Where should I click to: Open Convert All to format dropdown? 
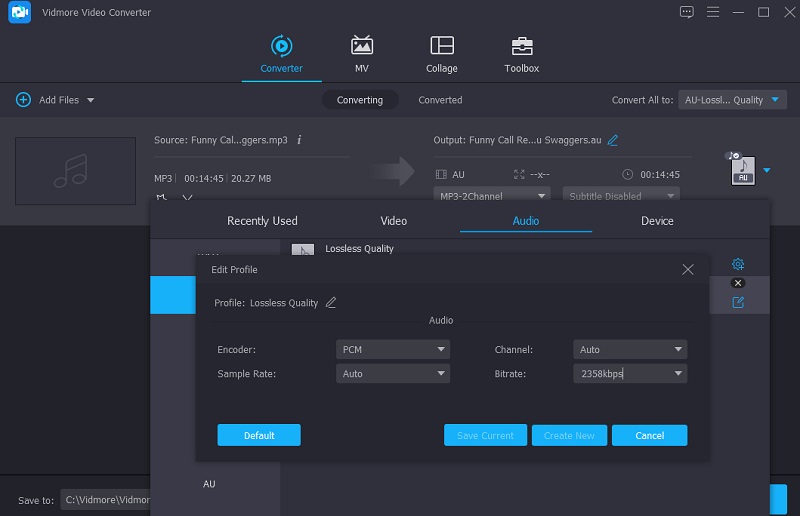733,100
